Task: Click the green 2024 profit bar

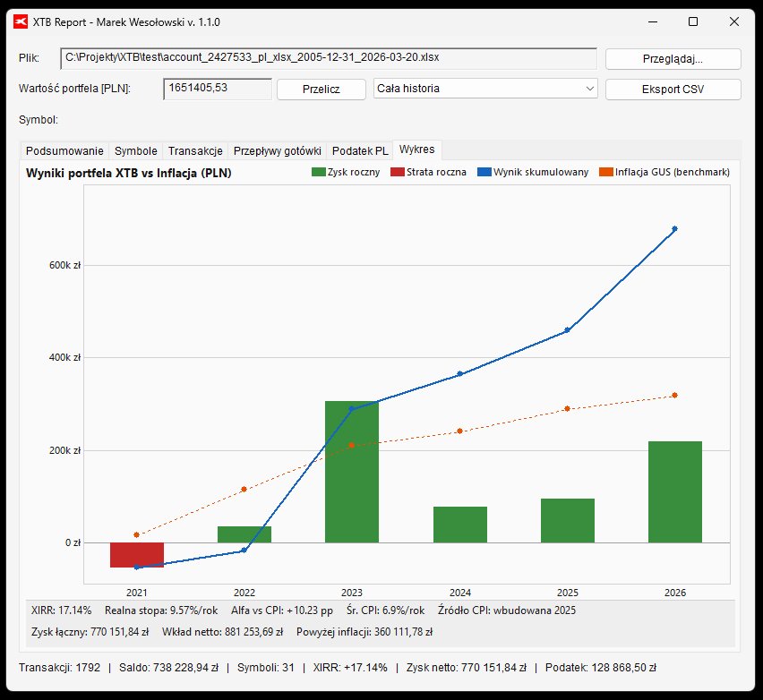Action: click(x=460, y=525)
